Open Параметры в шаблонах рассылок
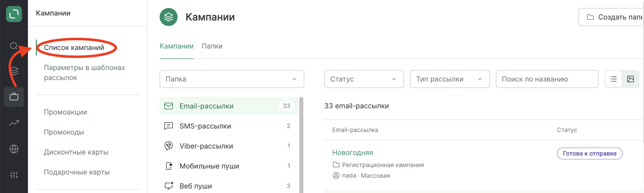Screen dimensions: 644x193 84,73
